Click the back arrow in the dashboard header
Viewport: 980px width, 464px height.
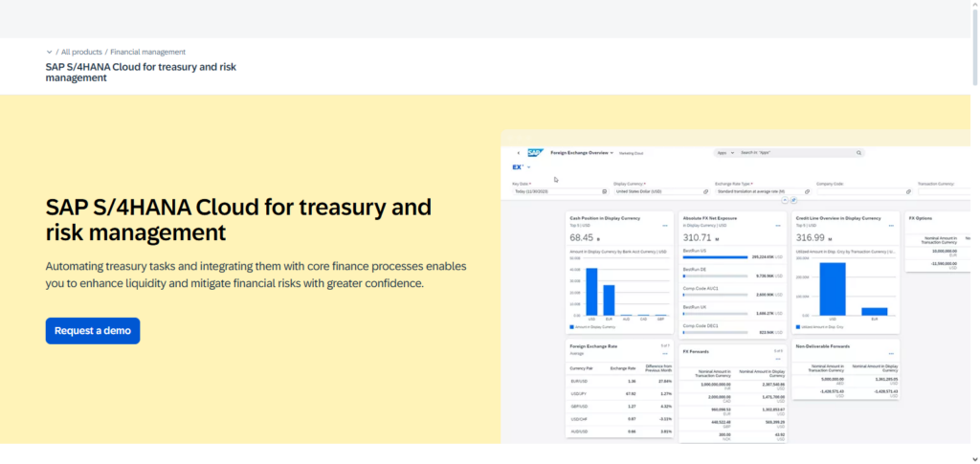tap(518, 153)
